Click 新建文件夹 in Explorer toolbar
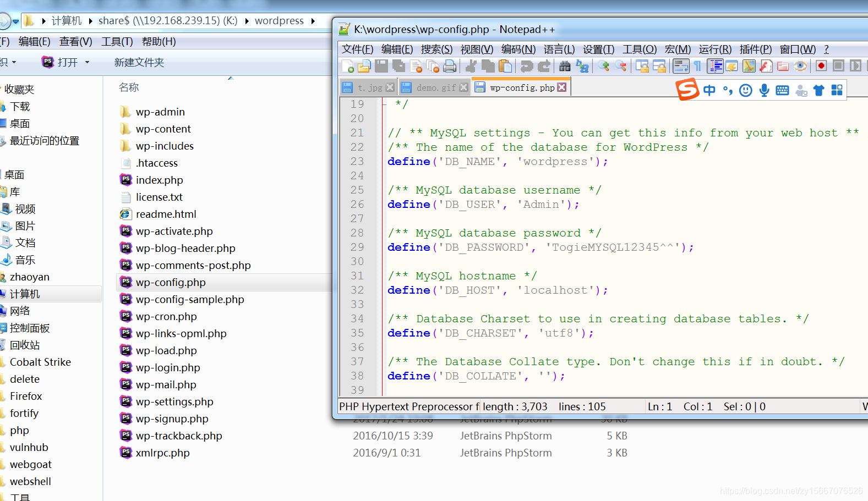 coord(139,63)
